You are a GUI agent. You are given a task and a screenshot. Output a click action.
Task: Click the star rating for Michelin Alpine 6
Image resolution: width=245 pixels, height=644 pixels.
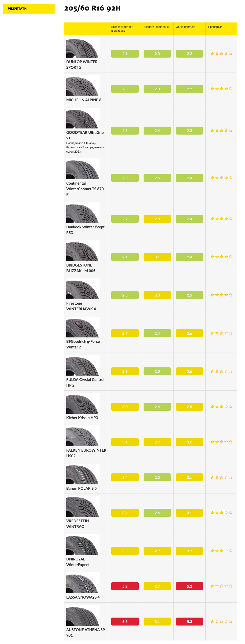[221, 89]
